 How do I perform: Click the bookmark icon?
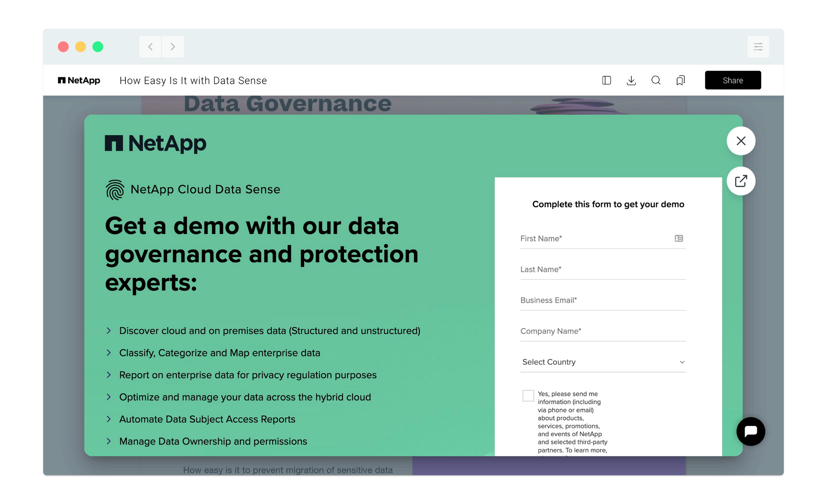681,80
